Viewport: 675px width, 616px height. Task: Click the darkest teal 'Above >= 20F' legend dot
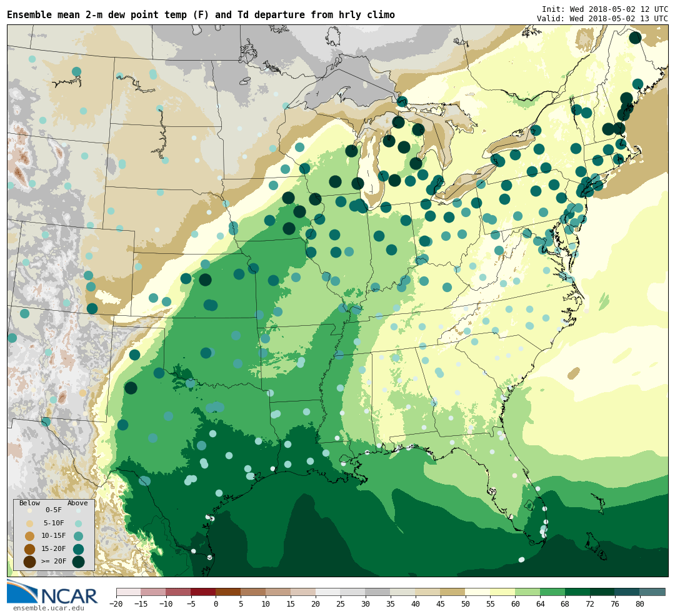78,562
